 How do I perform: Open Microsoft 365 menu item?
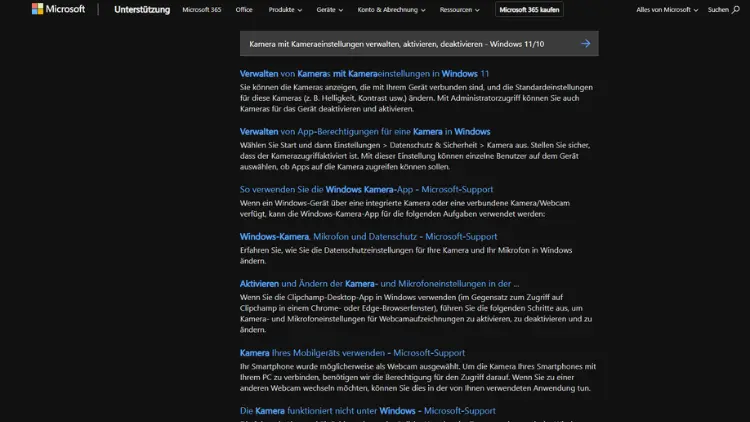[201, 10]
